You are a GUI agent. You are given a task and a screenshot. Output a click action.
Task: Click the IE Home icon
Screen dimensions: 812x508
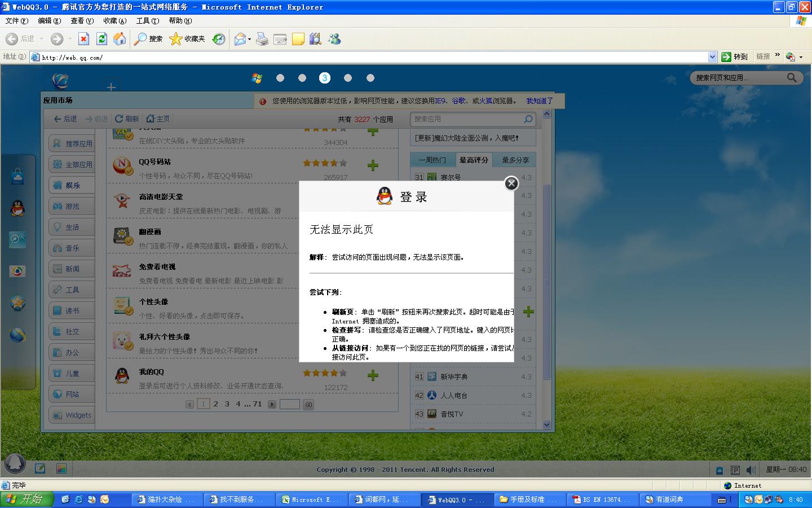coord(120,39)
